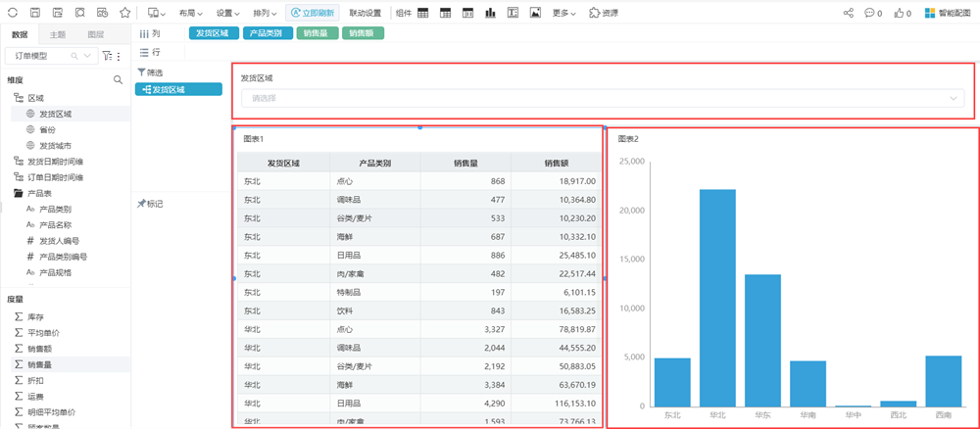980x429 pixels.
Task: Click the 产品类别 column header in 图表1 table
Action: pos(375,164)
